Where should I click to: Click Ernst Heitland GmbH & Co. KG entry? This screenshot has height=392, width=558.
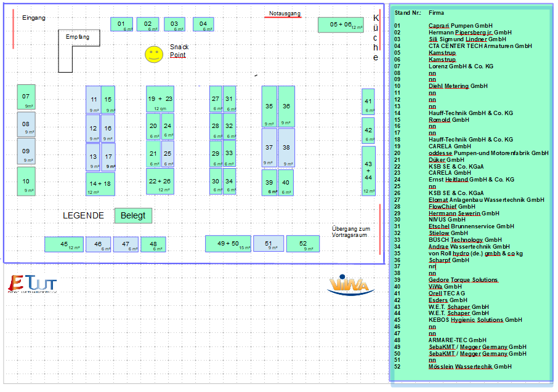471,180
